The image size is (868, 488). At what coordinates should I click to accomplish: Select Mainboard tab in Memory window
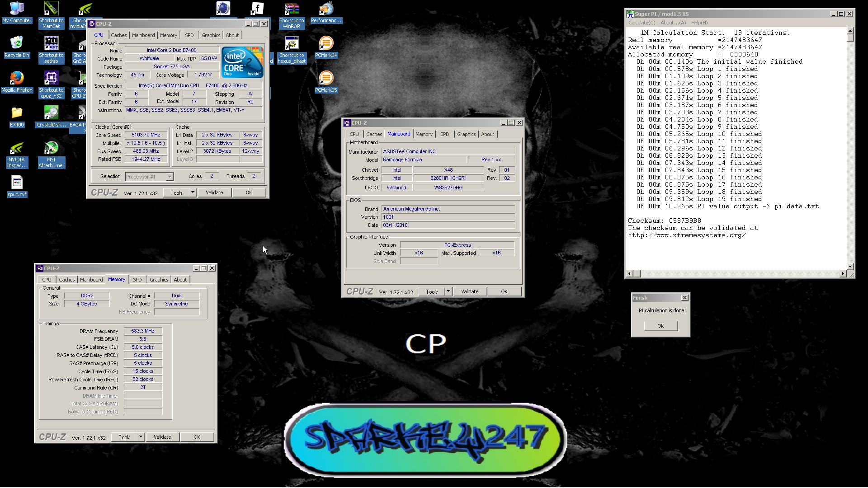point(91,280)
